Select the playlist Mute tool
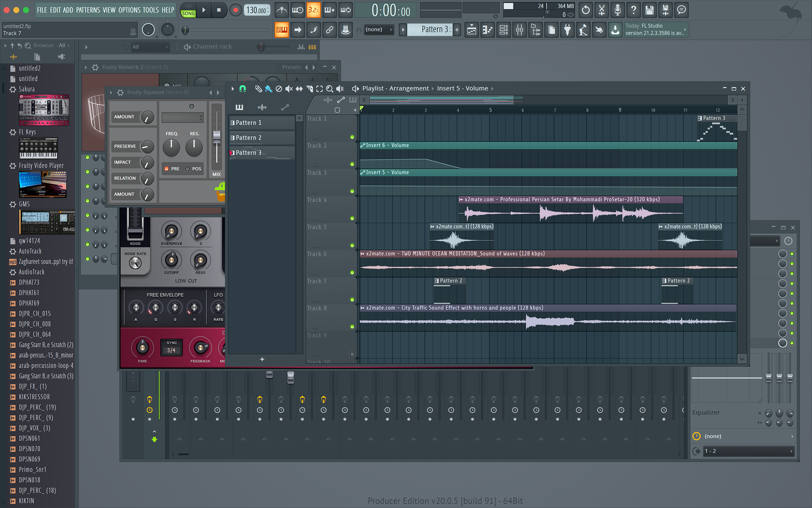The height and width of the screenshot is (508, 812). point(289,88)
